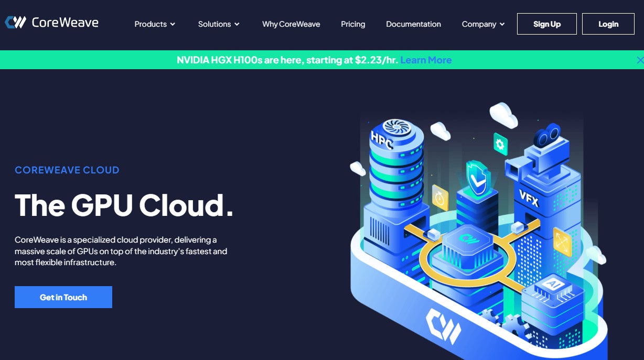Click the CoreWeave logo in the header
The width and height of the screenshot is (644, 360).
51,23
